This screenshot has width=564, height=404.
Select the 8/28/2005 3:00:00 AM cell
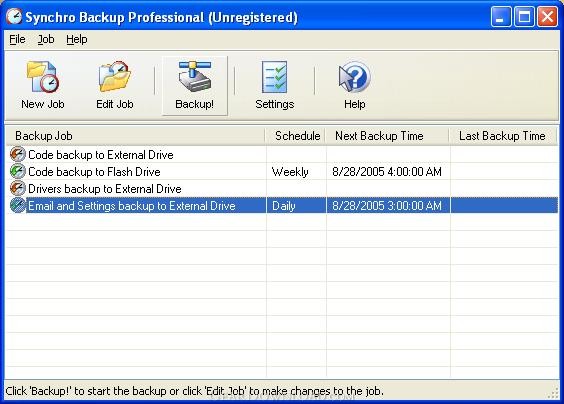pos(387,206)
